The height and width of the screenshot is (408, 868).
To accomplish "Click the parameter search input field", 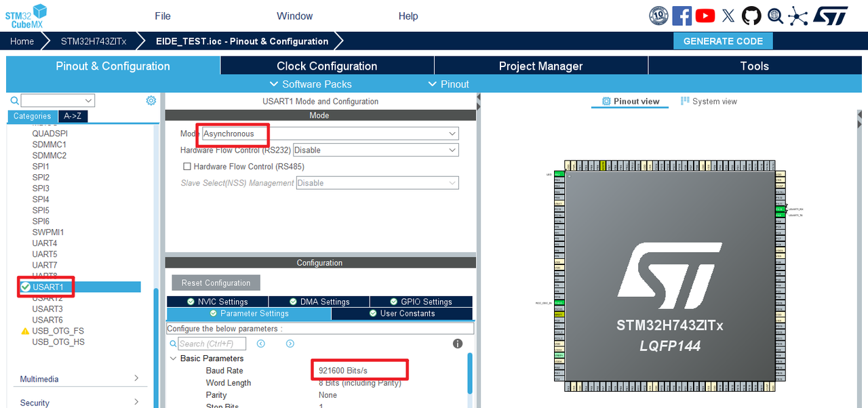I will click(210, 344).
